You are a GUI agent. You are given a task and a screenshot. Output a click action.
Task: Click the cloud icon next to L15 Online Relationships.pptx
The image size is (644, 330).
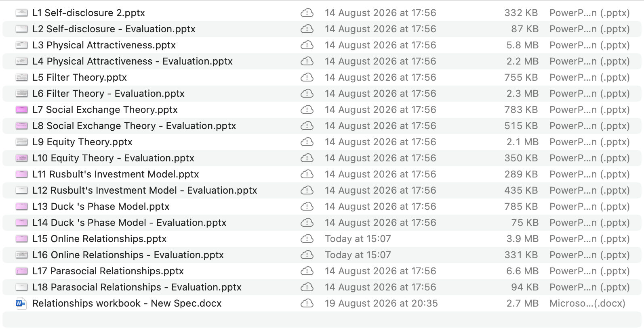(307, 239)
